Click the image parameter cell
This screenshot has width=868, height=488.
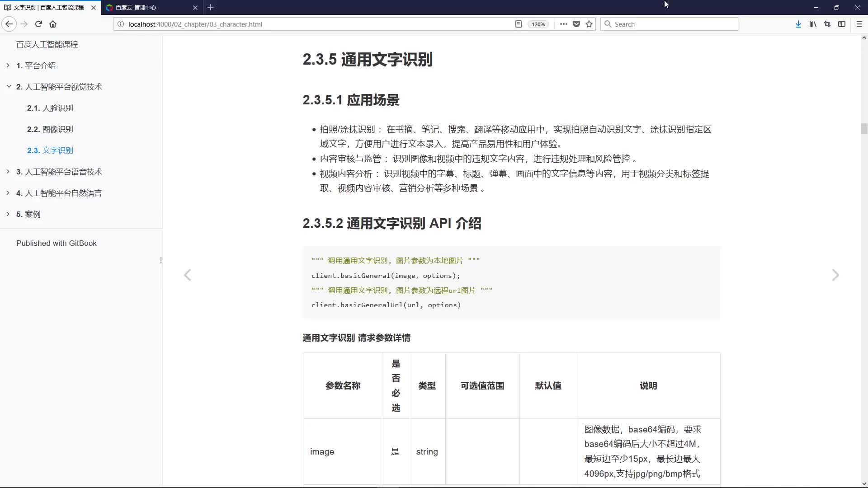343,452
